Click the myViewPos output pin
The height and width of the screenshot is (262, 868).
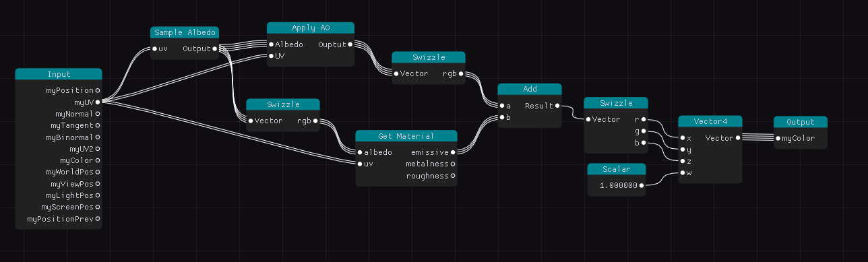coord(98,184)
